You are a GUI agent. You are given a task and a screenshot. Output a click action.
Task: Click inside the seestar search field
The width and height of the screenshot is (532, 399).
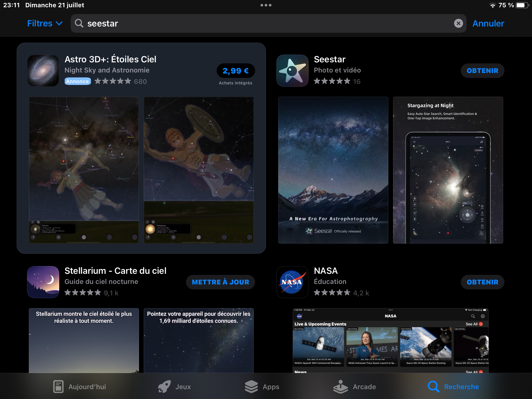[x=260, y=23]
